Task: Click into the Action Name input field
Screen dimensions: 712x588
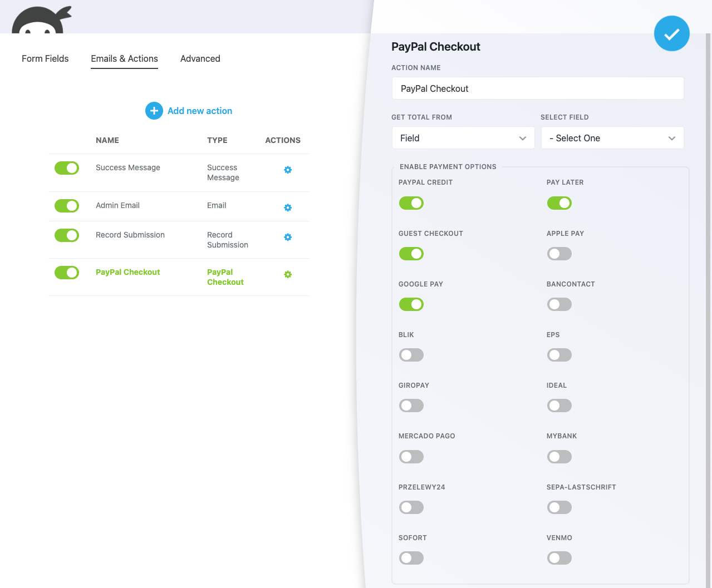Action: [538, 88]
